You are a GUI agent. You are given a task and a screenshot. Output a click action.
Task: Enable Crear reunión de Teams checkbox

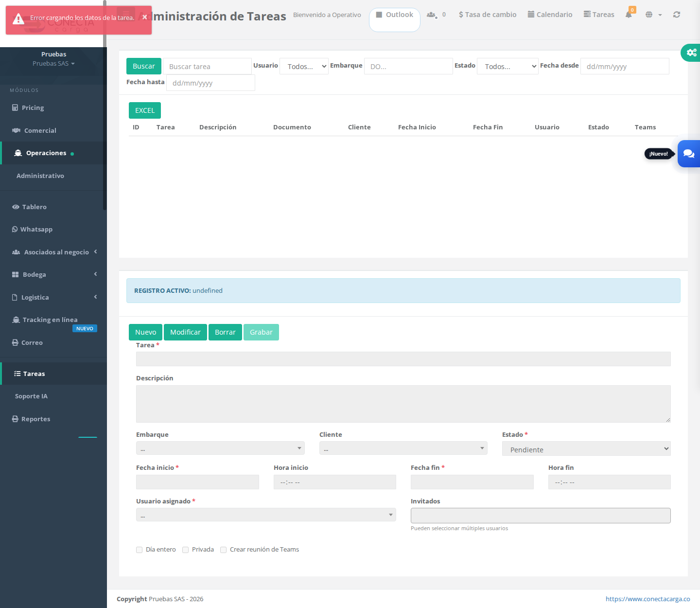(x=223, y=550)
